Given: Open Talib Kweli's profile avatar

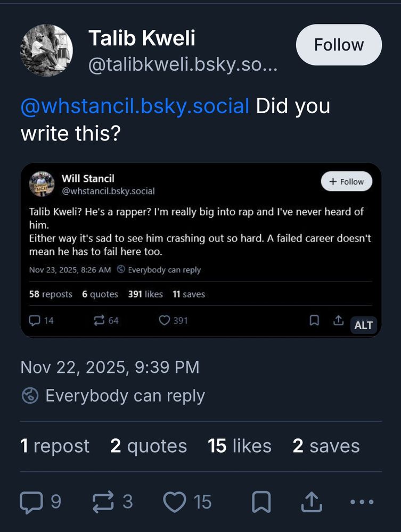Looking at the screenshot, I should 46,51.
